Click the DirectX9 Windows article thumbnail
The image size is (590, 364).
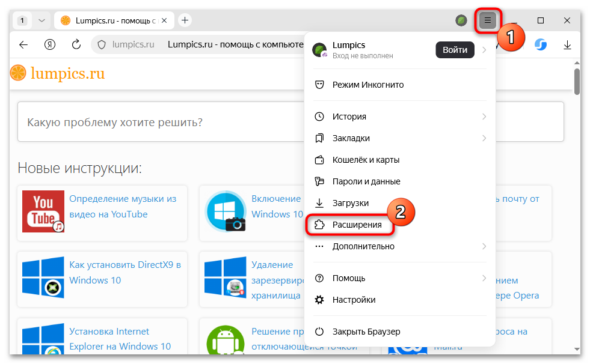coord(43,278)
